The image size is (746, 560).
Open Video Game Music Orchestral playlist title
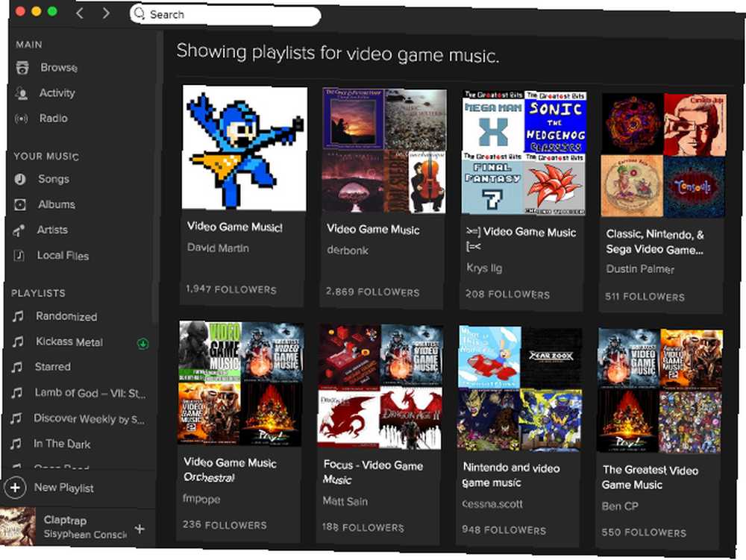tap(230, 470)
